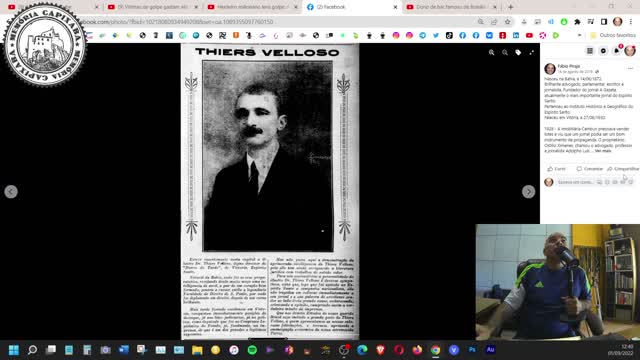Zoom out on the Facebook photo
This screenshot has width=640, height=360.
pos(505,53)
